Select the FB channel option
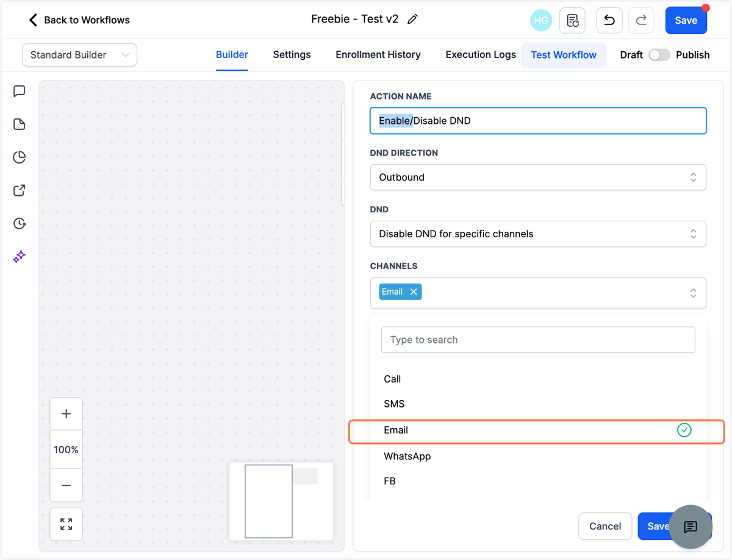This screenshot has height=560, width=732. pos(538,481)
